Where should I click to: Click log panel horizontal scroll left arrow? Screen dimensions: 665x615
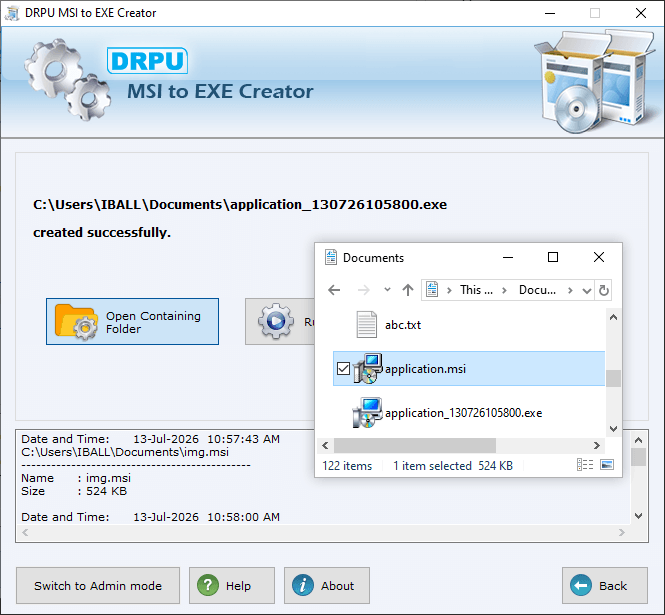click(25, 532)
